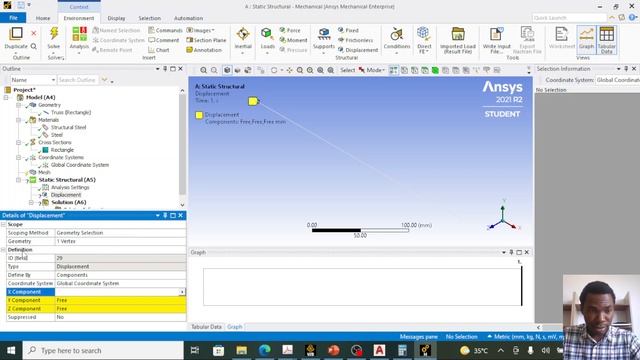Click the Select button in viewport toolbar
The height and width of the screenshot is (360, 640).
tap(347, 70)
